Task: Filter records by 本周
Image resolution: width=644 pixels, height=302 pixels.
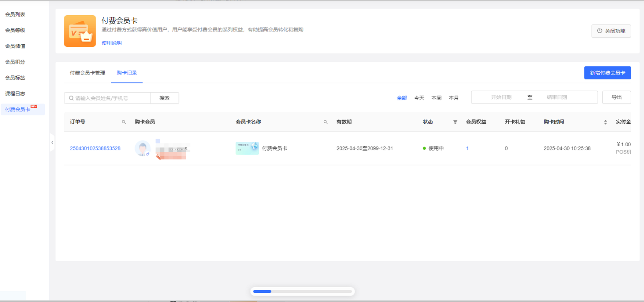Action: pyautogui.click(x=436, y=98)
